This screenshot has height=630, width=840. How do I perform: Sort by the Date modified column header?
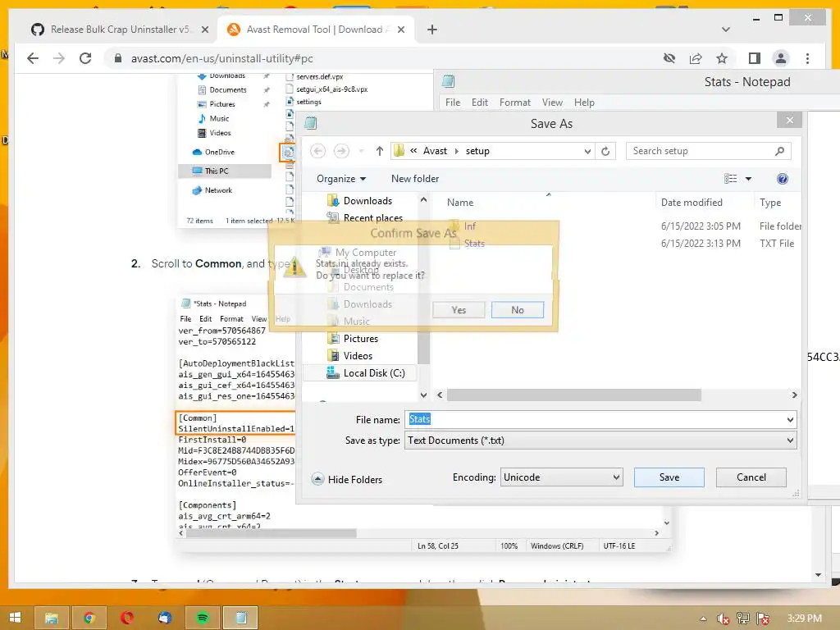(x=692, y=203)
